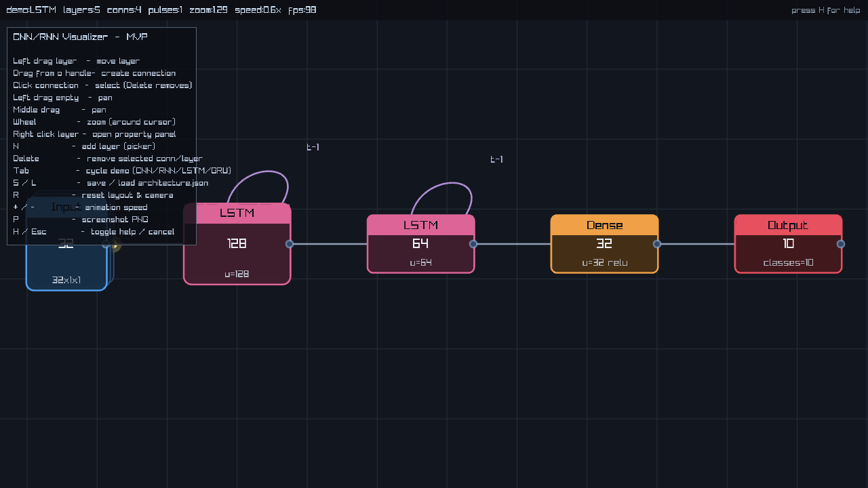The image size is (868, 488).
Task: Select the Output layer header
Action: tap(788, 225)
